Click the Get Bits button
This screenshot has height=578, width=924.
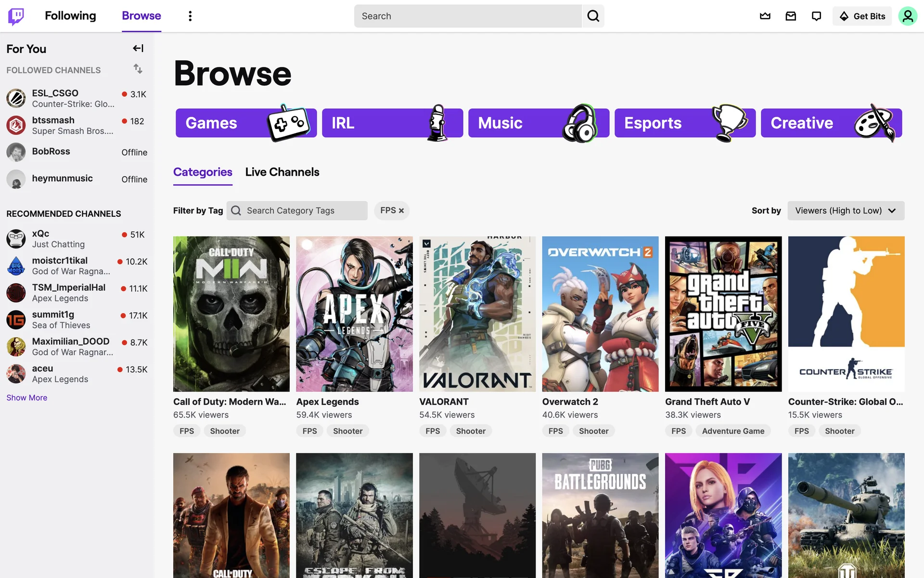tap(862, 16)
